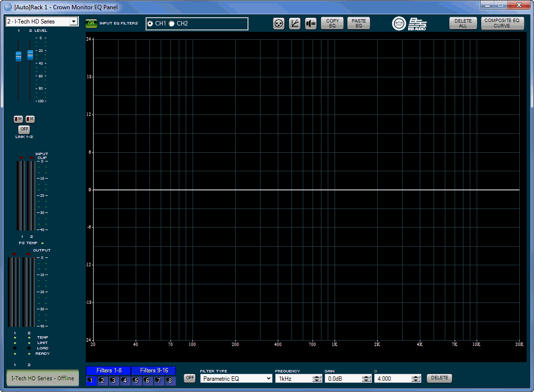Screen dimensions: 534x392
Task: Click the Delete All button
Action: coord(463,23)
